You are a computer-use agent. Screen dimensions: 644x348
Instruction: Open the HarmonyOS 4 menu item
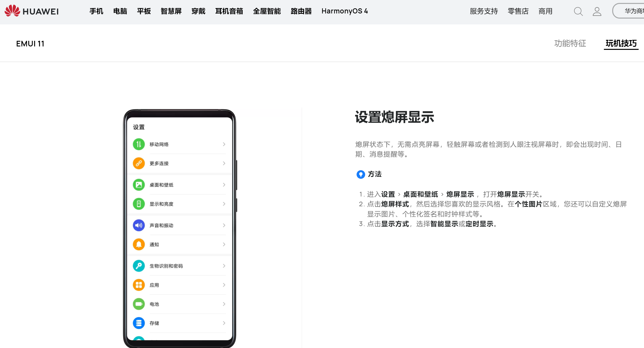344,11
